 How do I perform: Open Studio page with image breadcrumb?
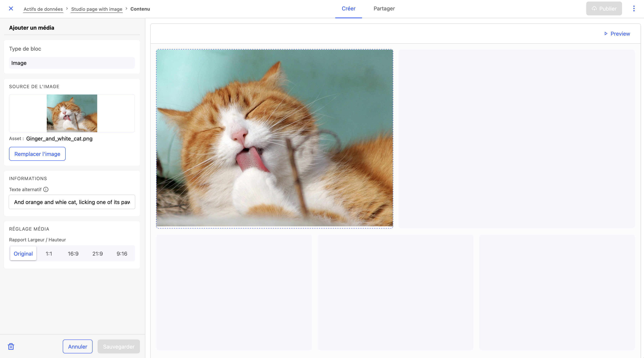pyautogui.click(x=96, y=9)
